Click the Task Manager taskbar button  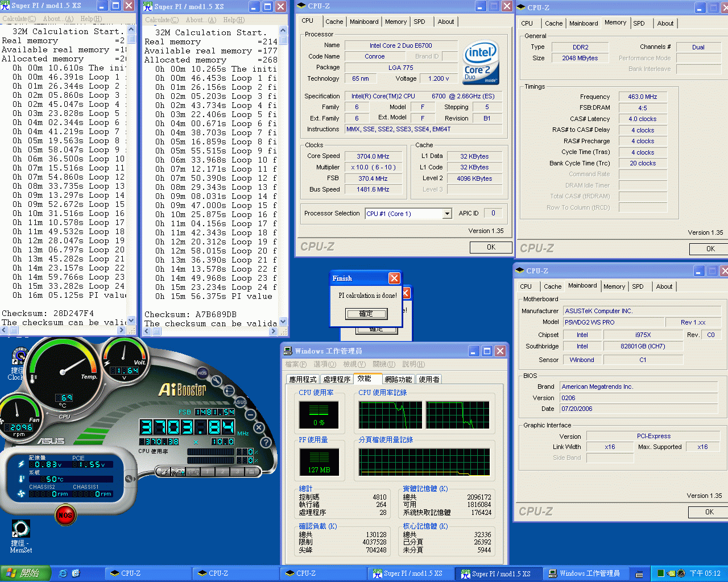585,573
